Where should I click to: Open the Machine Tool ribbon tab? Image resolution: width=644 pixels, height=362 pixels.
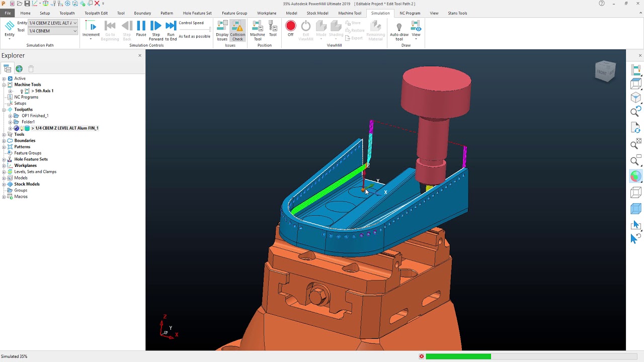coord(350,13)
